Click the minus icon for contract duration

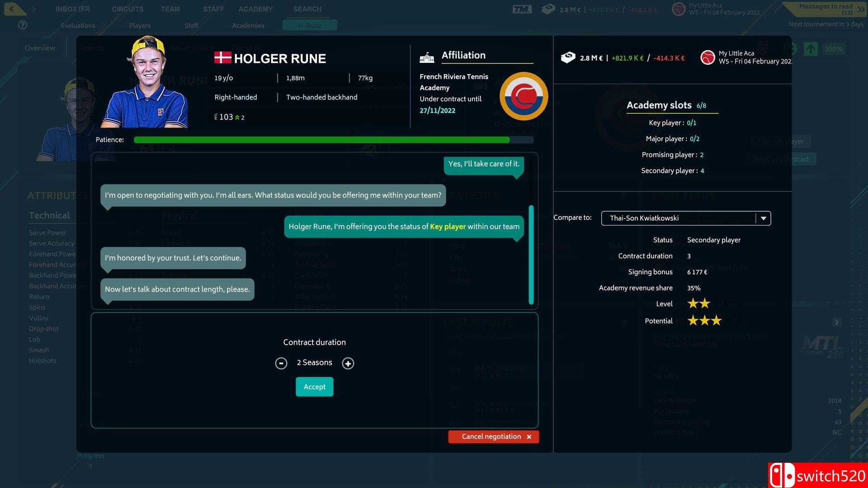click(x=281, y=363)
